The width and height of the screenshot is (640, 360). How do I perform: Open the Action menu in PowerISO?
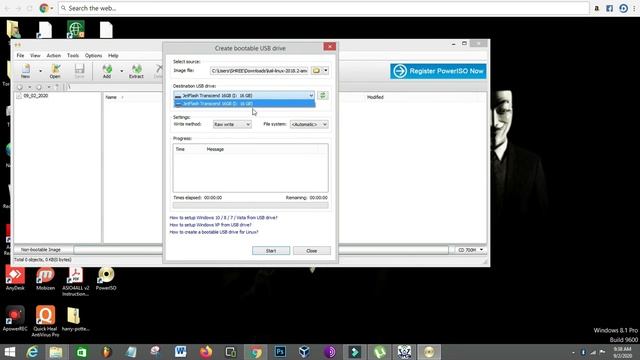pyautogui.click(x=53, y=56)
